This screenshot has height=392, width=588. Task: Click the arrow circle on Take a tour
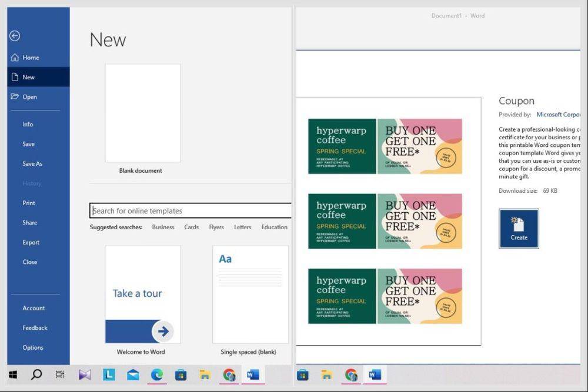[x=163, y=331]
